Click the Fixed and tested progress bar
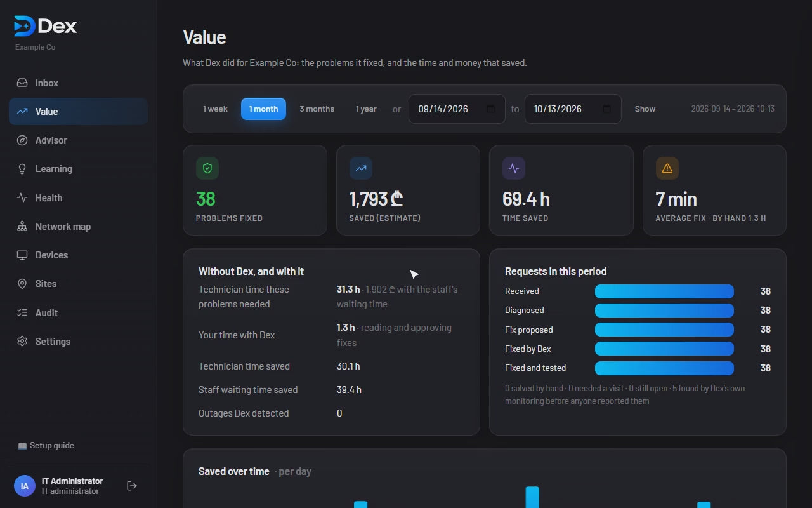 664,368
